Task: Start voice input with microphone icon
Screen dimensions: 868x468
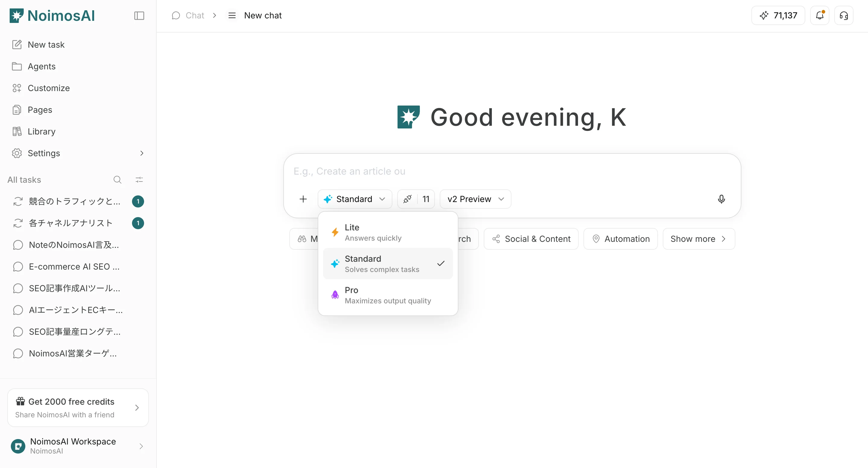Action: (x=721, y=199)
